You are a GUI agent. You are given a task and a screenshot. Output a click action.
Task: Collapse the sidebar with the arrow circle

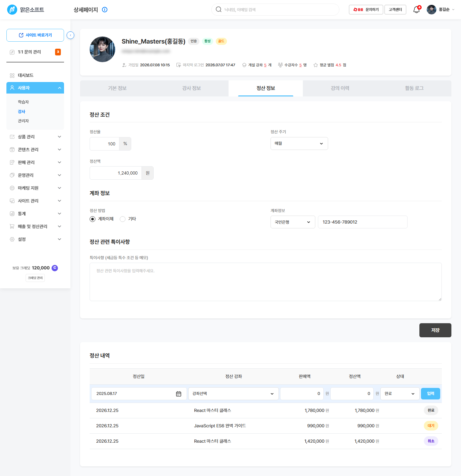coord(70,35)
